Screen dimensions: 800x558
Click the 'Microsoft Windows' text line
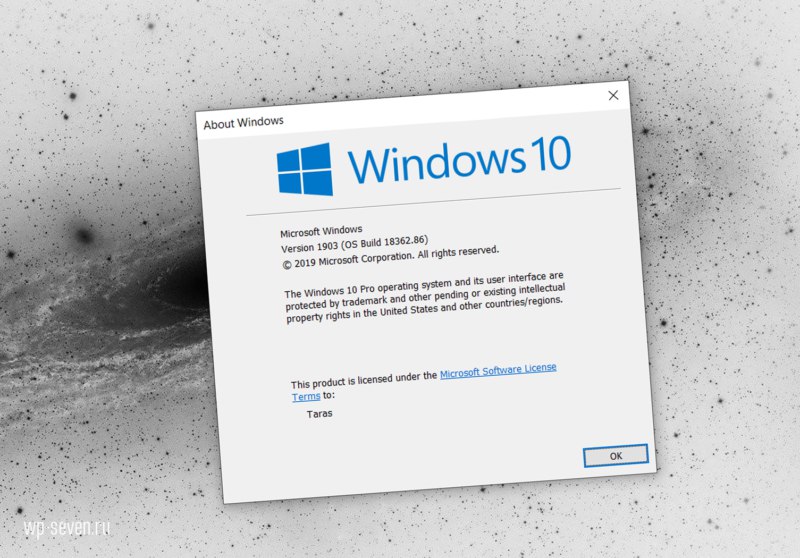pyautogui.click(x=321, y=232)
